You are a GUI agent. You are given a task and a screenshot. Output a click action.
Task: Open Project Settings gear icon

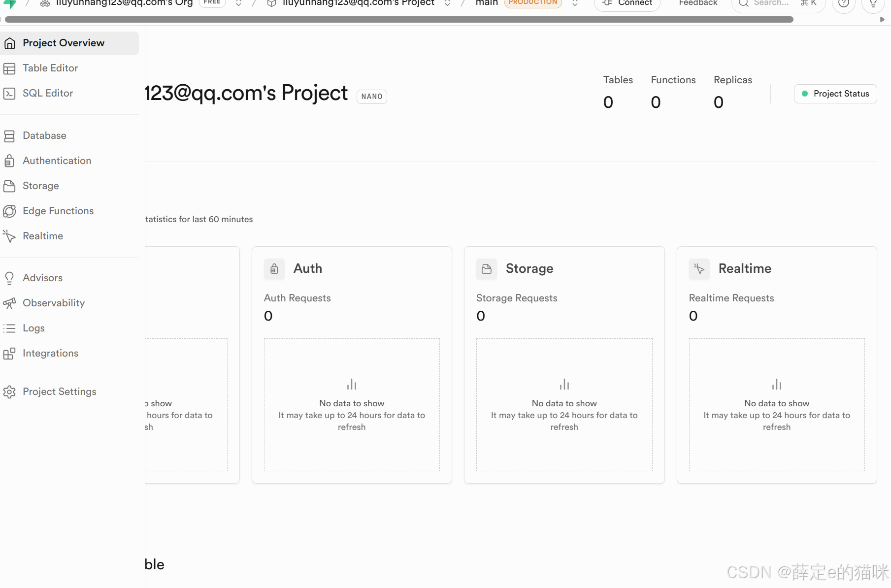tap(9, 392)
